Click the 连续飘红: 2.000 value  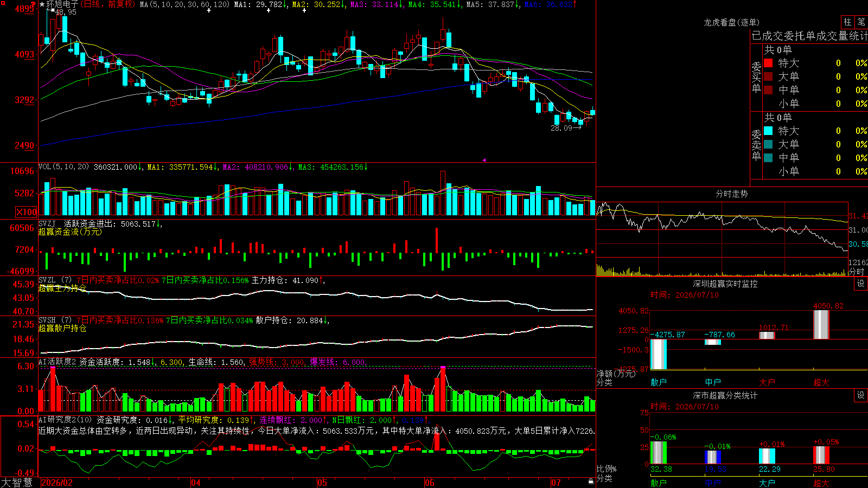pos(293,420)
